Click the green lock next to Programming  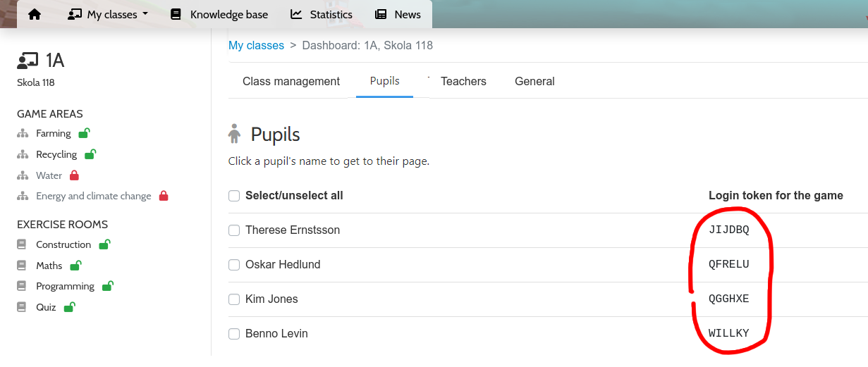[x=107, y=285]
